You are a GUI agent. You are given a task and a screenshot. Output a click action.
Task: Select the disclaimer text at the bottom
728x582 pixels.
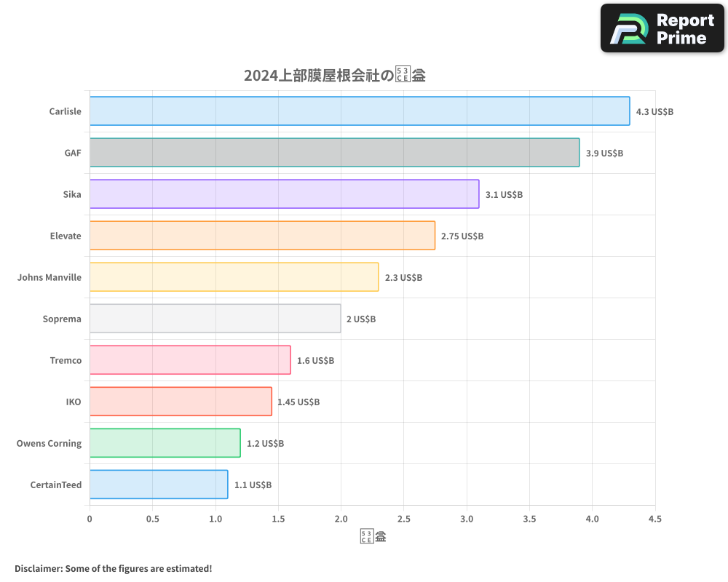(113, 569)
